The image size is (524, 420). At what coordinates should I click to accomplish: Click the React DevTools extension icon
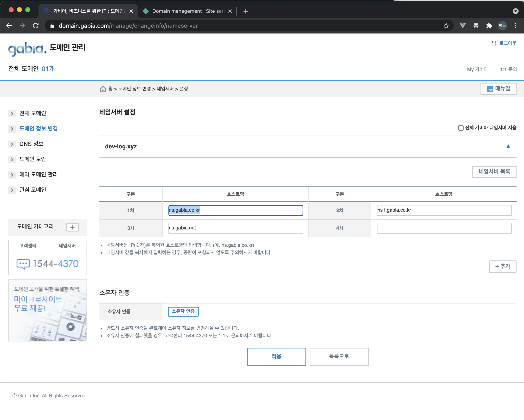click(476, 26)
